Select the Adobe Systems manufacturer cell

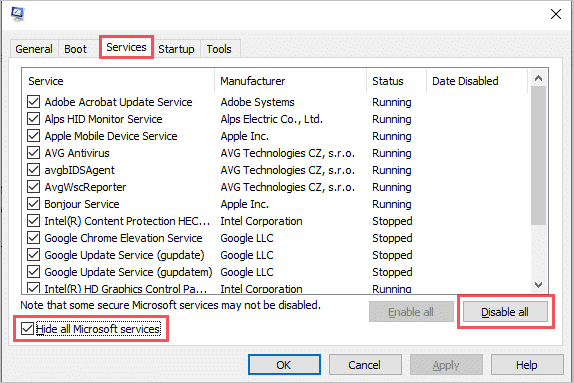coord(257,102)
